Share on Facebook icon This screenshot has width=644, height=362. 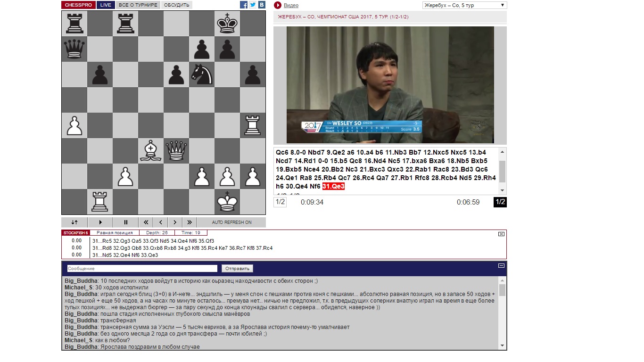(x=244, y=5)
